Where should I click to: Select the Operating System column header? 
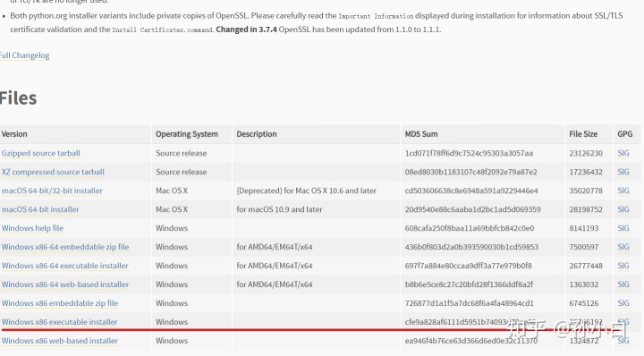coord(187,134)
